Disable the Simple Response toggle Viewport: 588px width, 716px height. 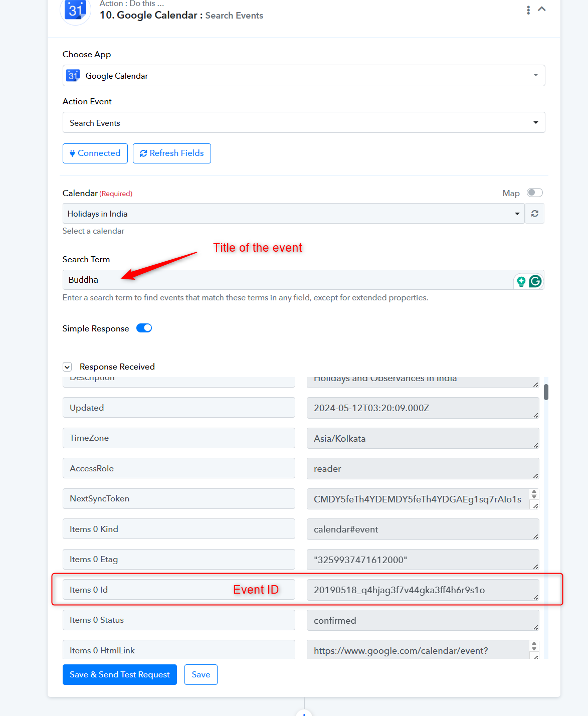[x=144, y=328]
